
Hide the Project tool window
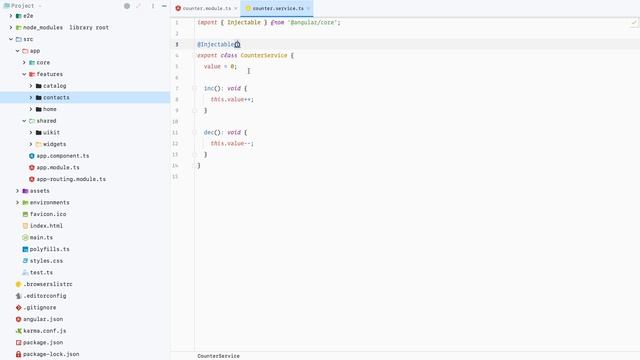(164, 6)
